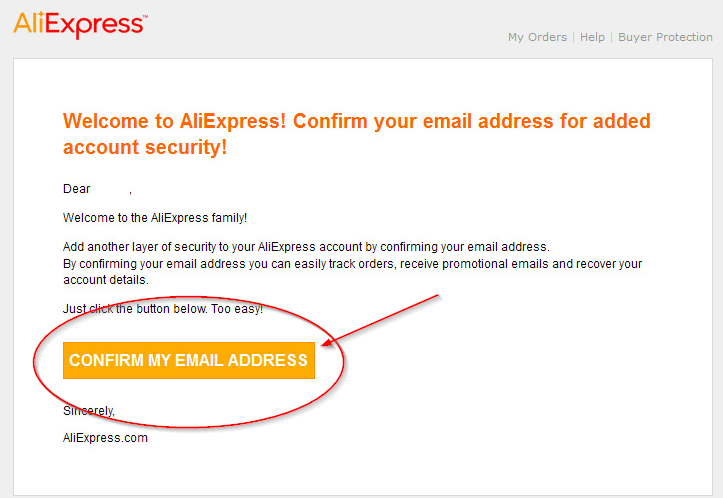The image size is (723, 498).
Task: Click the AliExpress.com signature text
Action: 105,438
